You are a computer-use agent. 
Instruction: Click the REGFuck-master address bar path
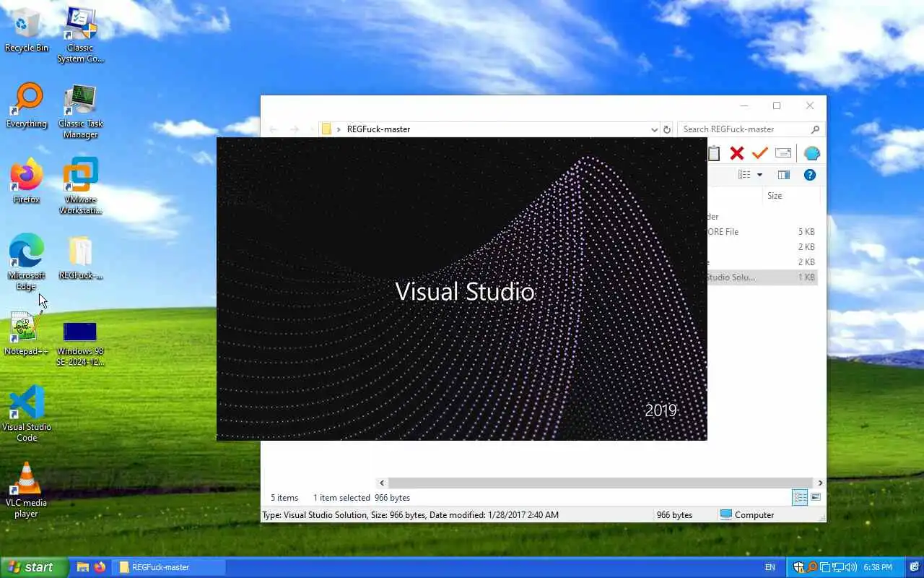click(x=378, y=129)
